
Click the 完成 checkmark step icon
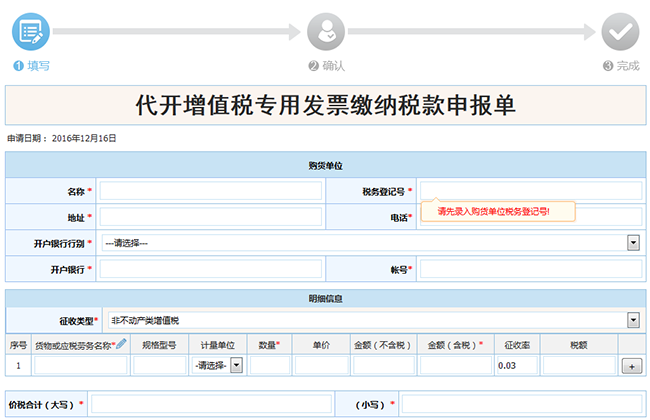tap(621, 31)
